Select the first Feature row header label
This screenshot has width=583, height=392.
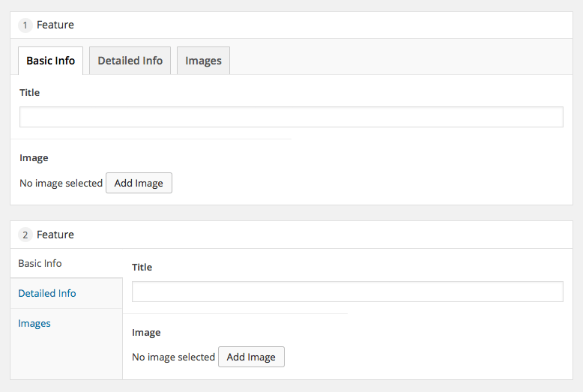(x=55, y=25)
